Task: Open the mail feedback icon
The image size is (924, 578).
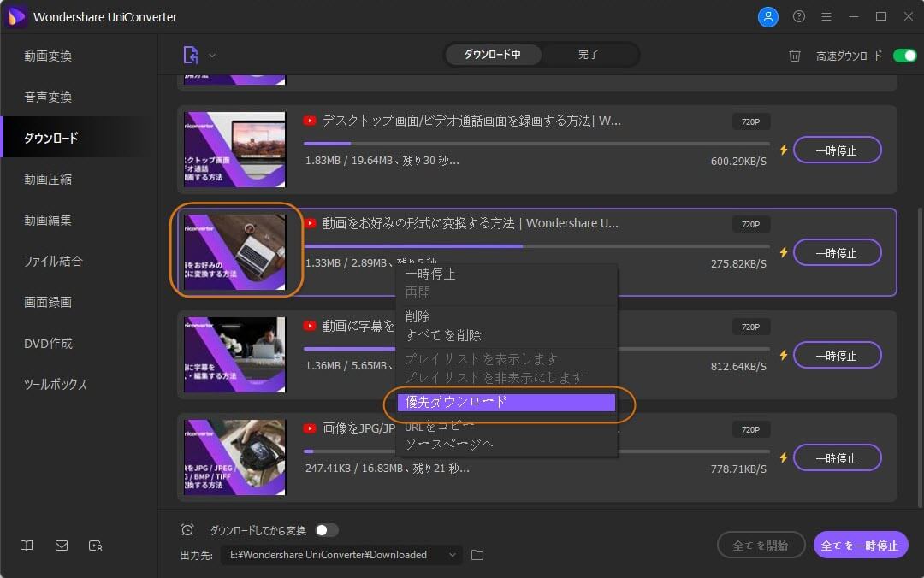Action: pos(62,546)
